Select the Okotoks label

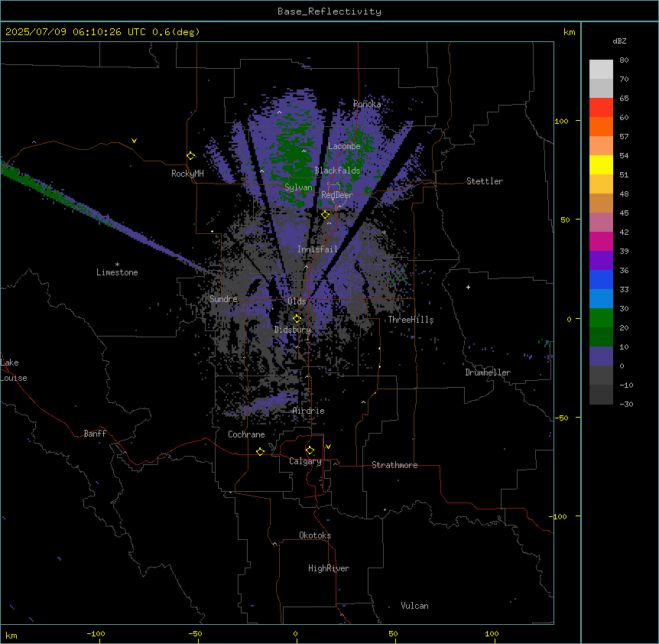pyautogui.click(x=315, y=535)
